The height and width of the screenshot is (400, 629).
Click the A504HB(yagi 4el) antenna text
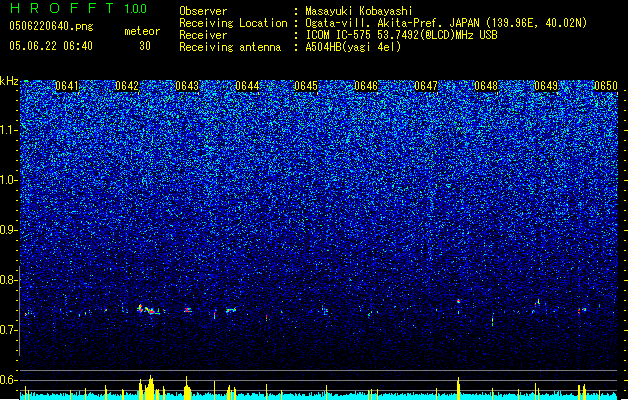(353, 47)
